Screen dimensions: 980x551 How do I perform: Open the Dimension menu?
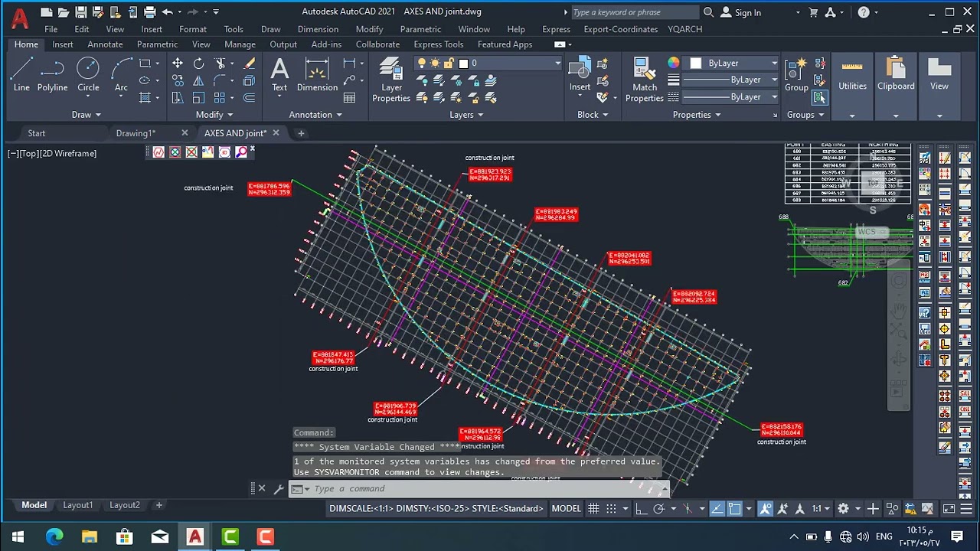318,29
